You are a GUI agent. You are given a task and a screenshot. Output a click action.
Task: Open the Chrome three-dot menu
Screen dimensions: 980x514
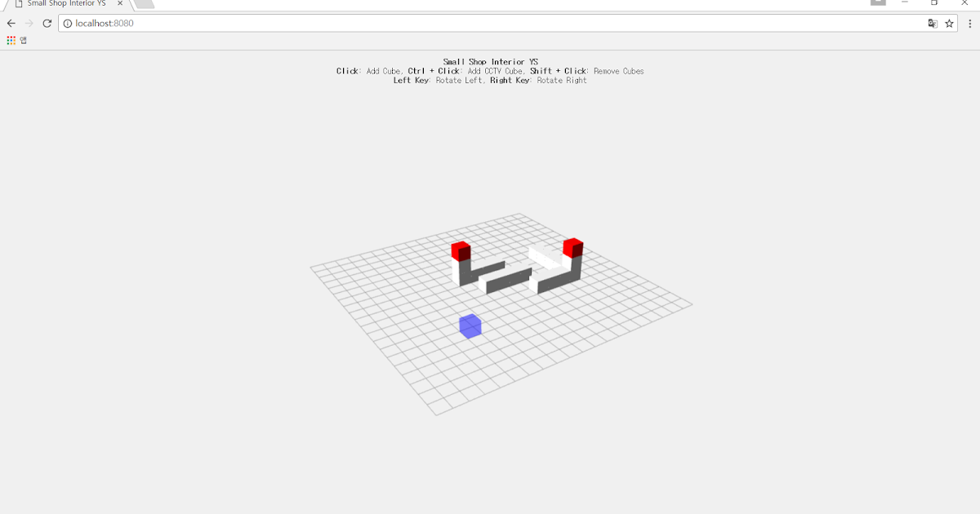(x=969, y=24)
